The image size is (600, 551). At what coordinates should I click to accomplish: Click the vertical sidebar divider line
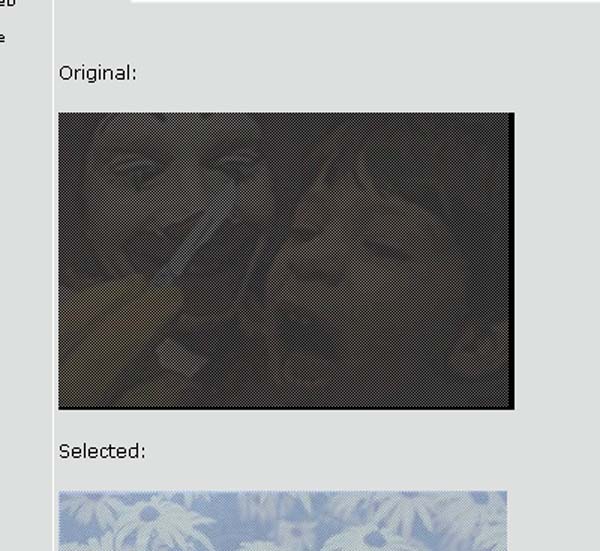54,276
